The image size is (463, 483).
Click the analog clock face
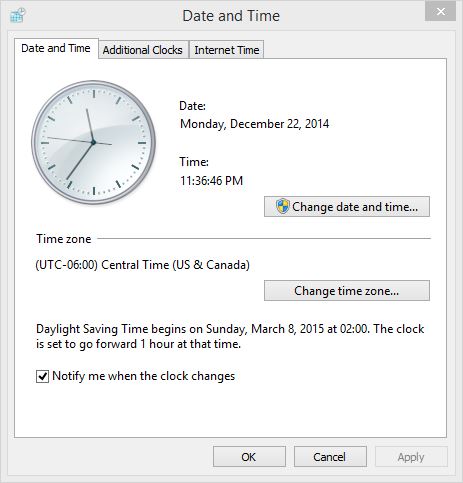[x=93, y=142]
